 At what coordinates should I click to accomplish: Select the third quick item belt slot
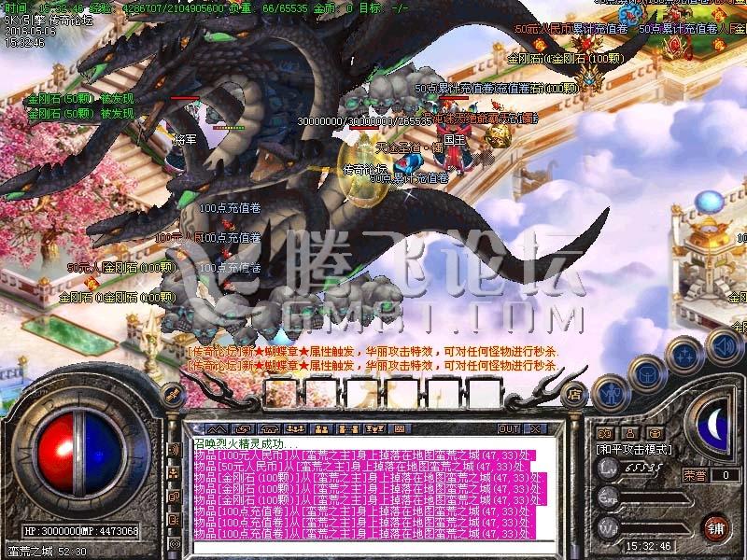click(361, 393)
